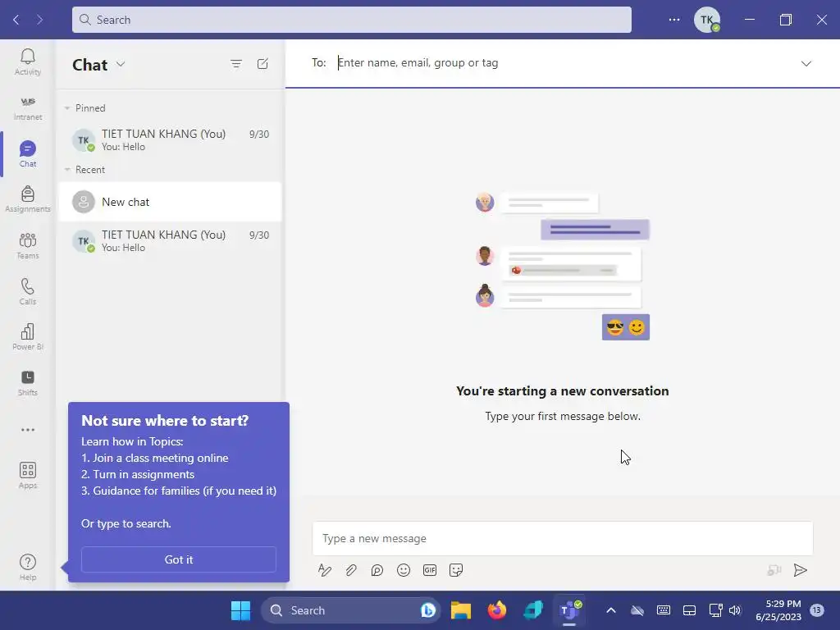Viewport: 840px width, 630px height.
Task: Open Help in the sidebar
Action: [x=27, y=568]
